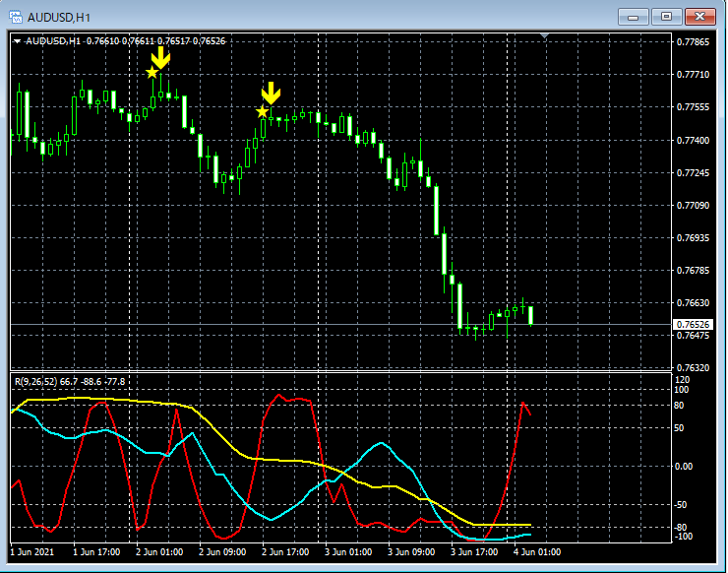
Task: Click the 0.77245 price scale label
Action: tap(693, 173)
